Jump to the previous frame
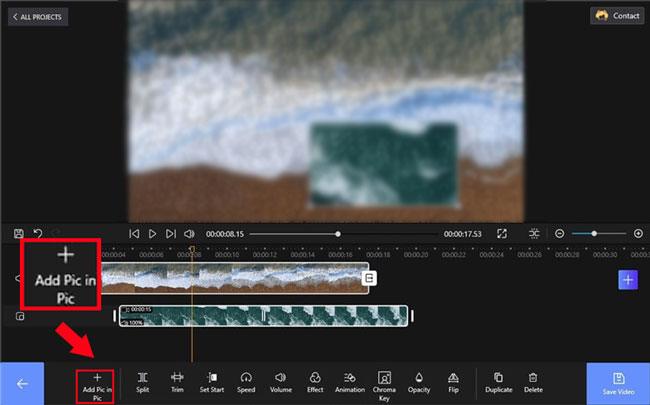Viewport: 650px width, 405px height. 134,234
